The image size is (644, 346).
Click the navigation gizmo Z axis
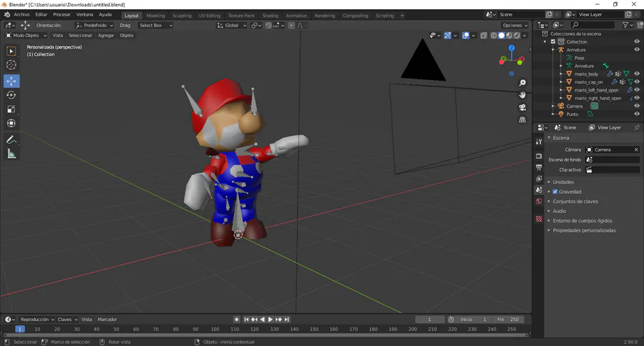tap(512, 48)
